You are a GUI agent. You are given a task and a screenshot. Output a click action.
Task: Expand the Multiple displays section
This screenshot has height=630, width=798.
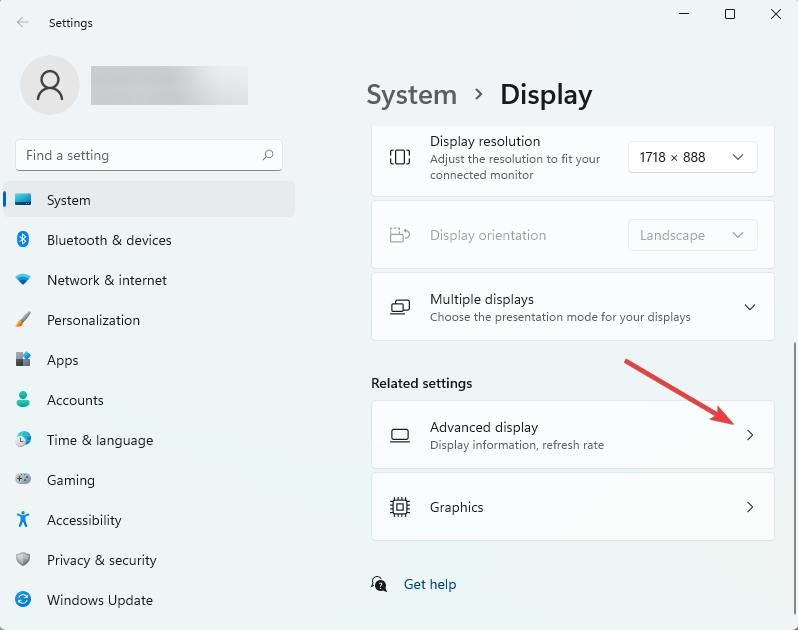pyautogui.click(x=573, y=307)
